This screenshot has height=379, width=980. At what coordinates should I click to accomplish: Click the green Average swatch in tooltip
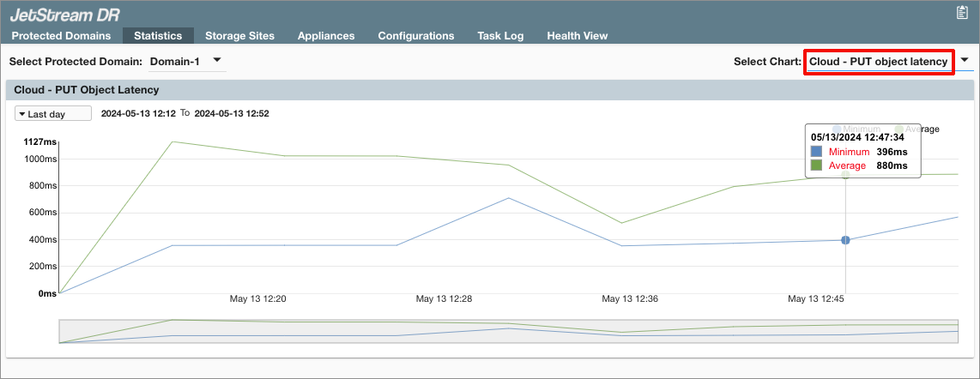(816, 165)
